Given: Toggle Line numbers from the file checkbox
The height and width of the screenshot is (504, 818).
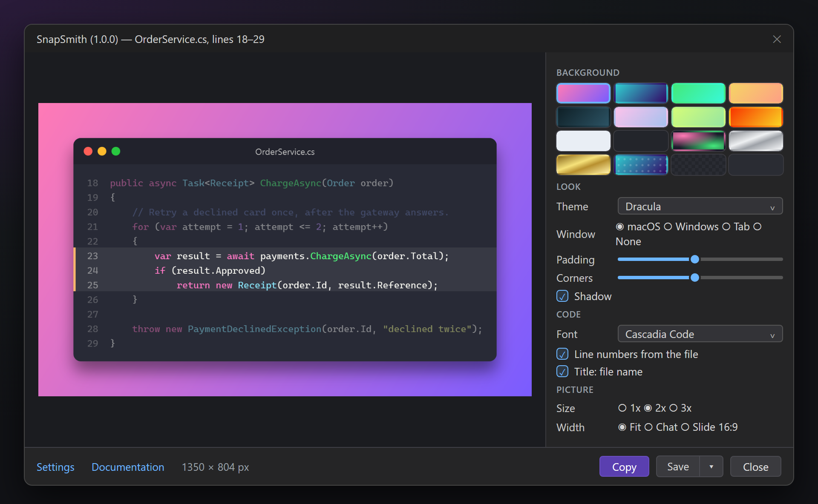Looking at the screenshot, I should pos(562,354).
